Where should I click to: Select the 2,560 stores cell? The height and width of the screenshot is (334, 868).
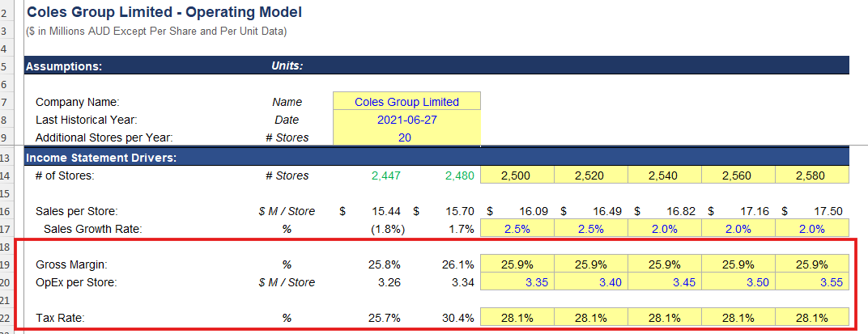[738, 175]
